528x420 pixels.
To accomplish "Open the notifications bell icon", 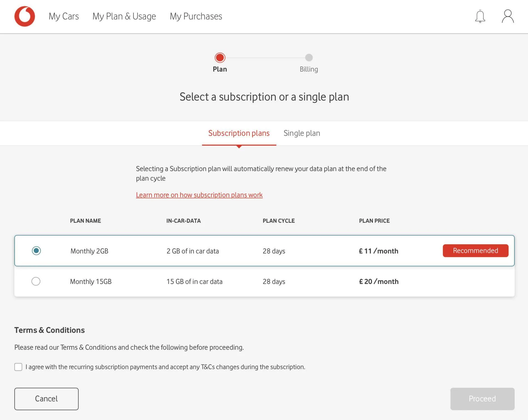I will (x=480, y=16).
